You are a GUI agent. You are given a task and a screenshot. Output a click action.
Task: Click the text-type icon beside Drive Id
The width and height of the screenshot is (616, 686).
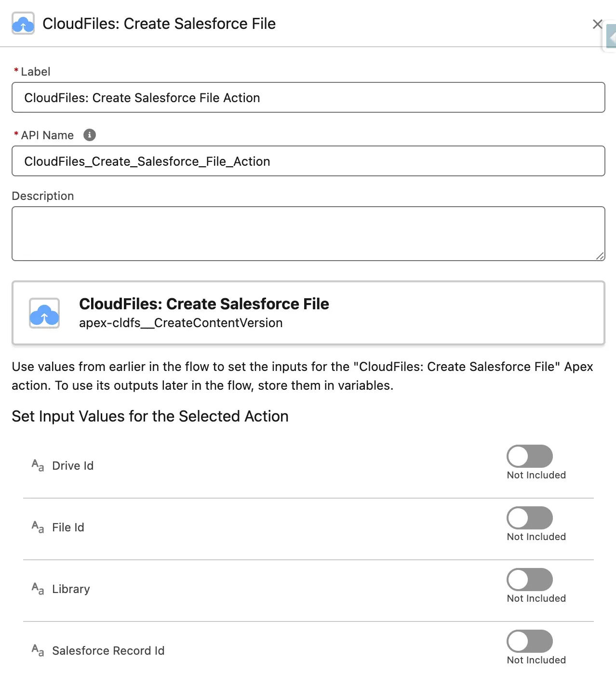click(37, 465)
